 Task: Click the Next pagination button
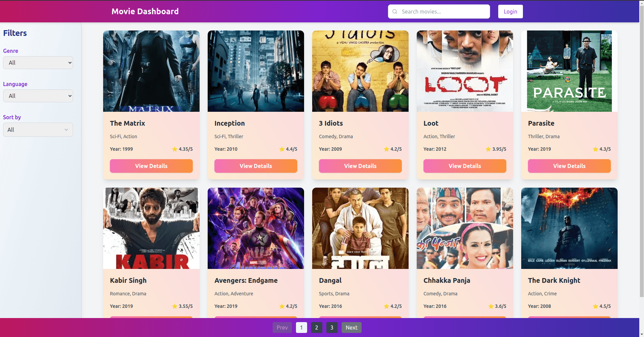click(x=351, y=328)
